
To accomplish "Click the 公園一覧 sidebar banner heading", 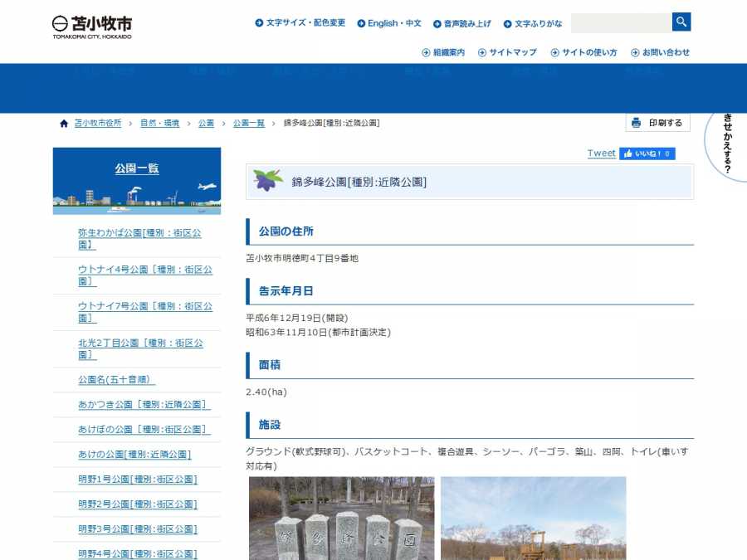I will tap(137, 168).
